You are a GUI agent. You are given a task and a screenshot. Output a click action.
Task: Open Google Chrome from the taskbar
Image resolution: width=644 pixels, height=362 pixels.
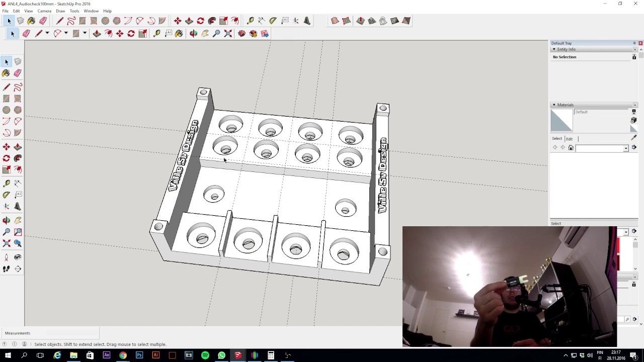coord(123,355)
